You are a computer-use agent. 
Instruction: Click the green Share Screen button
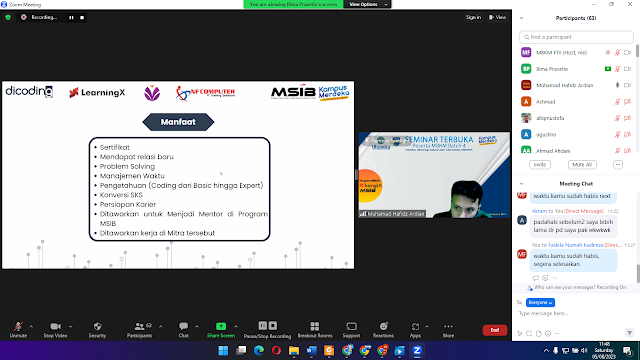[x=221, y=329]
